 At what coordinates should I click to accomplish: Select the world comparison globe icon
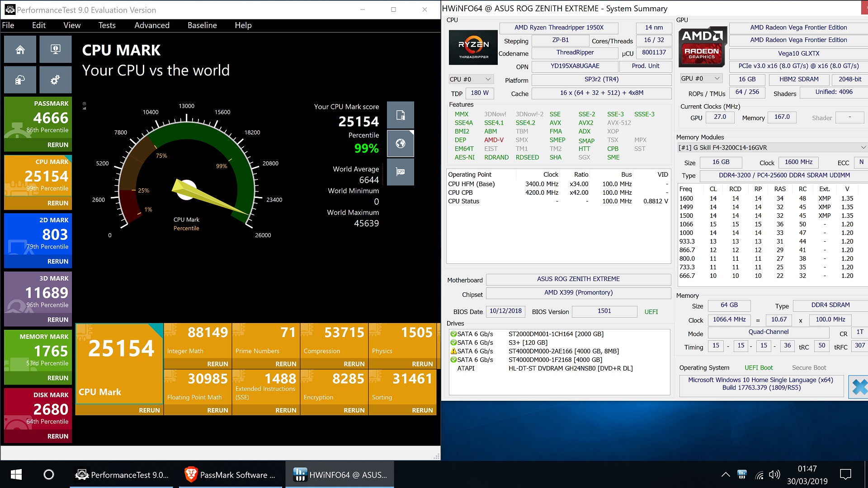coord(400,144)
